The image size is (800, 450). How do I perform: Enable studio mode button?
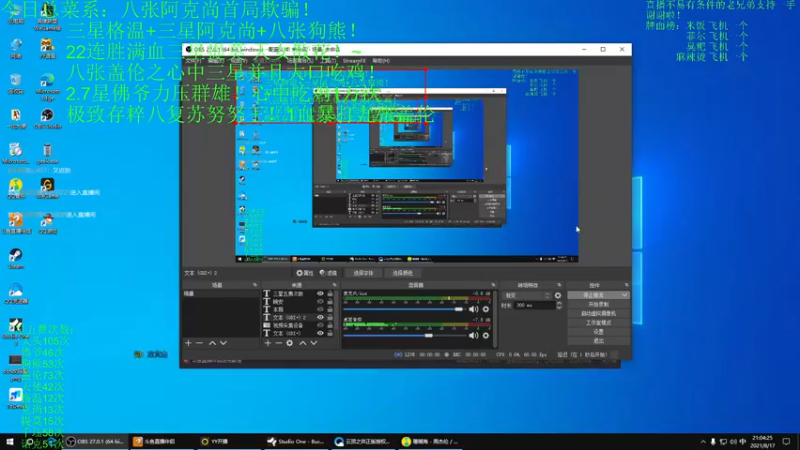click(x=598, y=323)
